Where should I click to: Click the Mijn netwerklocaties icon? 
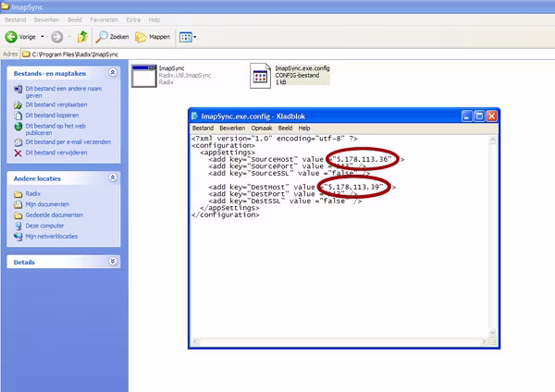point(18,237)
